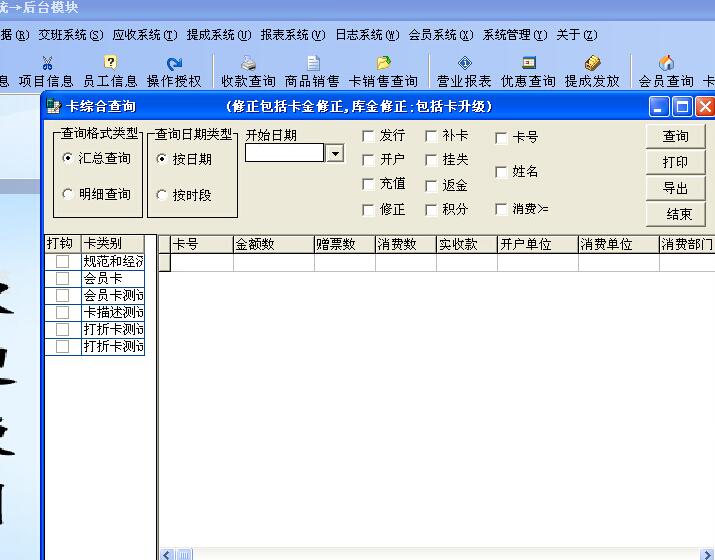The height and width of the screenshot is (560, 715).
Task: Click the 打钩 column header
Action: 63,244
